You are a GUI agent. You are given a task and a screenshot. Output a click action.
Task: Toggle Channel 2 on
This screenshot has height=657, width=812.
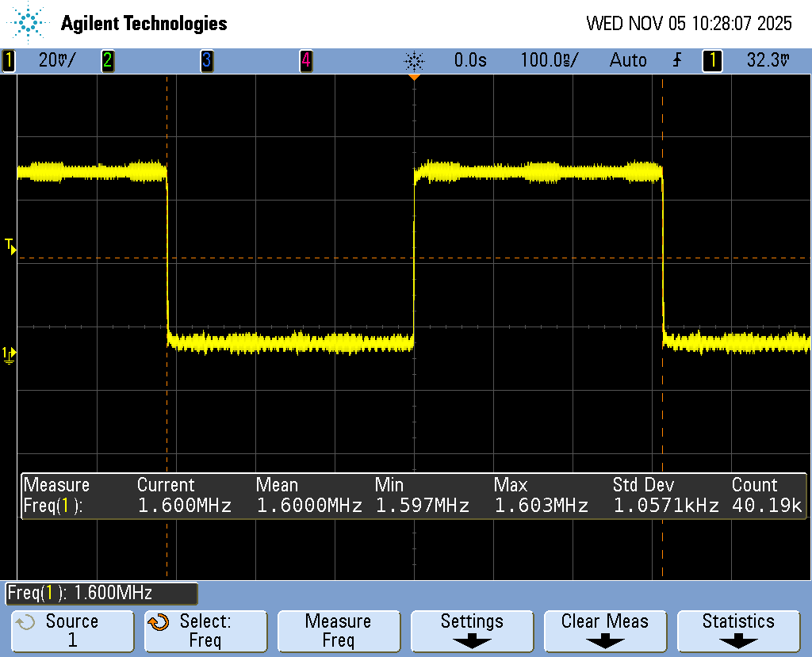(x=108, y=59)
